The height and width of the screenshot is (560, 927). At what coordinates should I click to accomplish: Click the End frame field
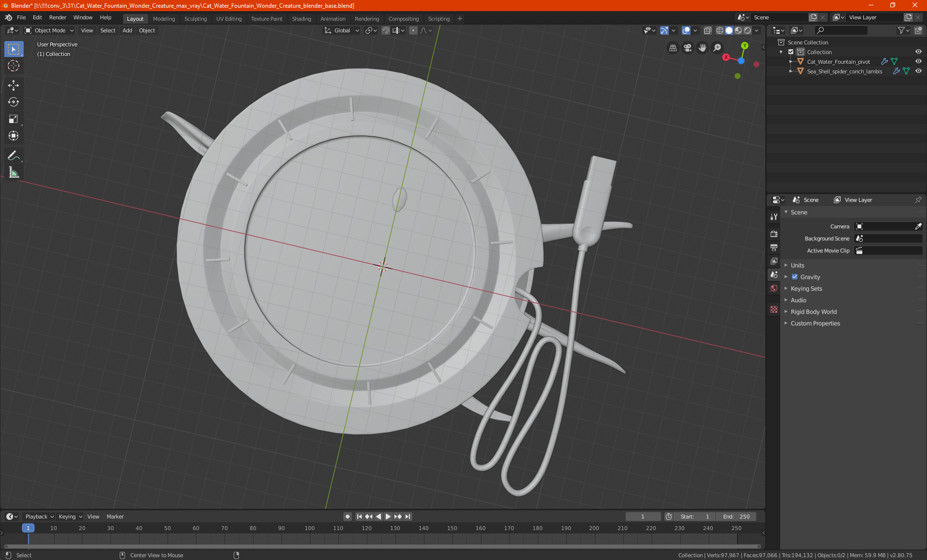pos(736,517)
